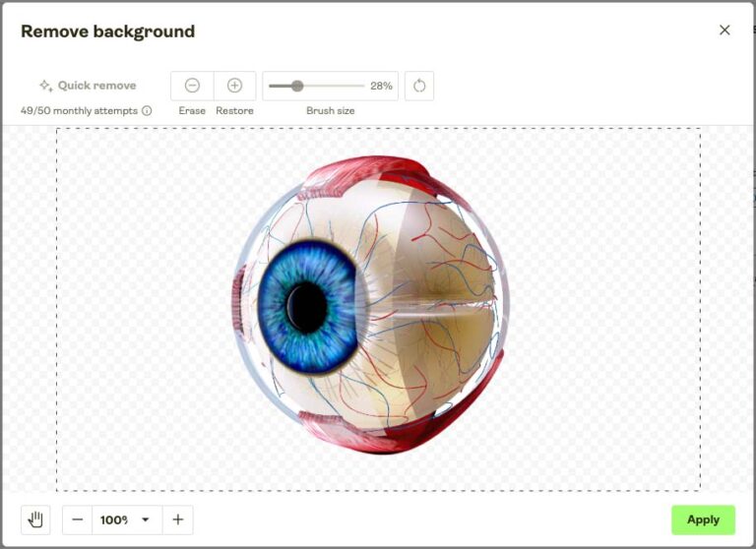Image resolution: width=756 pixels, height=549 pixels.
Task: Click the reset circular arrow icon
Action: click(419, 86)
